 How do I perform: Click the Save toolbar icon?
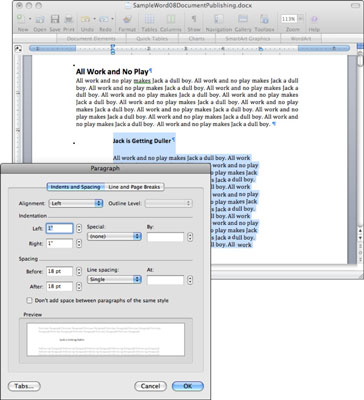[55, 19]
